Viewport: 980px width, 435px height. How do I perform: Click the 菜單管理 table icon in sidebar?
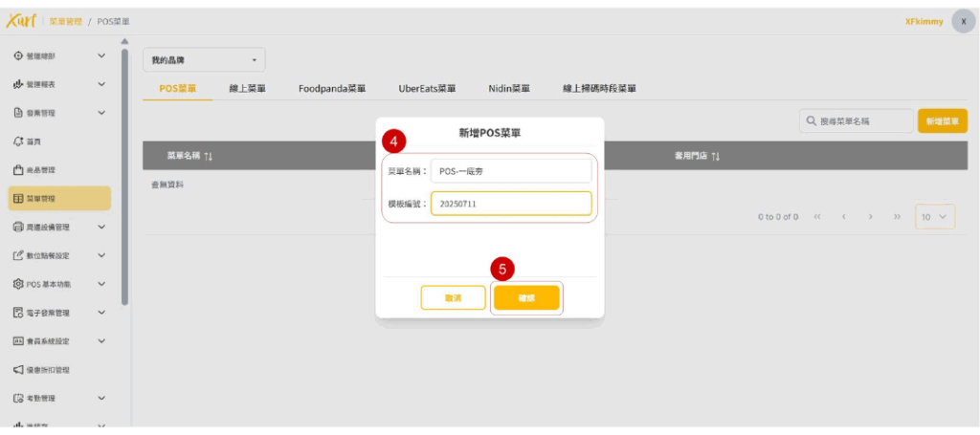click(18, 199)
